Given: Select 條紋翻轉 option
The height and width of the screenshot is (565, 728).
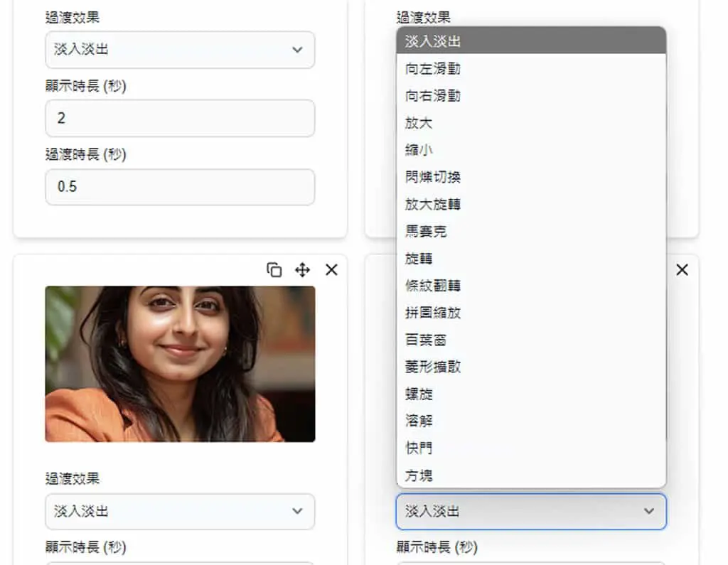Looking at the screenshot, I should 531,286.
